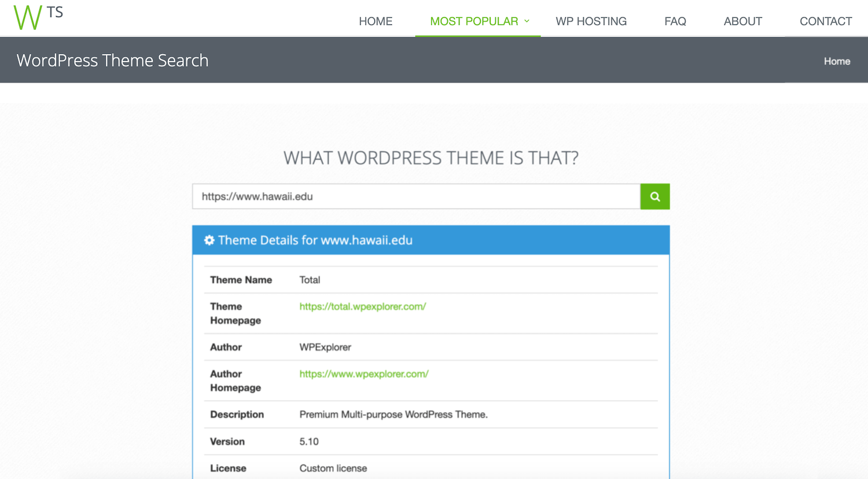
Task: Select the Theme Name label
Action: [241, 280]
